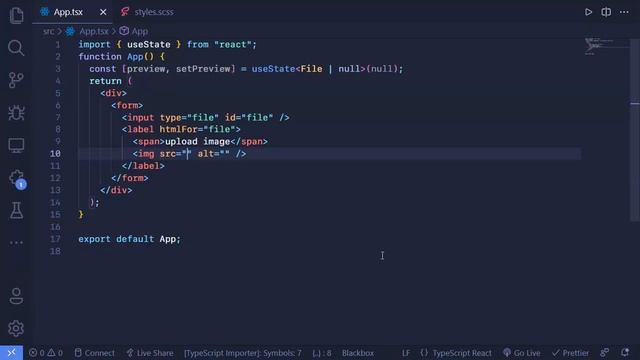Click src in breadcrumb
The width and height of the screenshot is (640, 360).
point(49,31)
